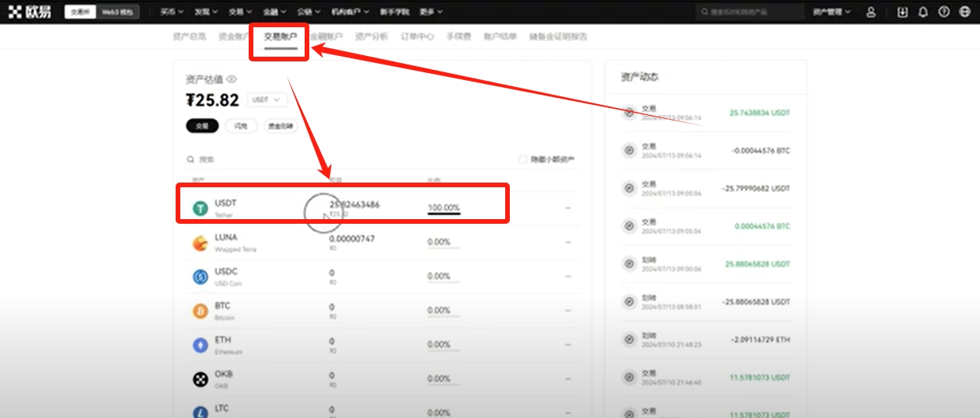Click icon beside 0.00044576 BTC green activity

630,226
